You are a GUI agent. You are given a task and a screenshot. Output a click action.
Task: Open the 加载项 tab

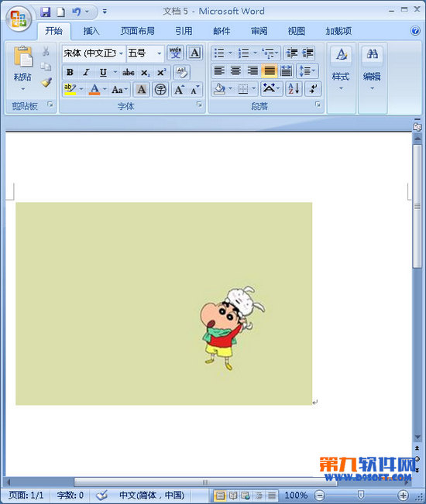338,31
